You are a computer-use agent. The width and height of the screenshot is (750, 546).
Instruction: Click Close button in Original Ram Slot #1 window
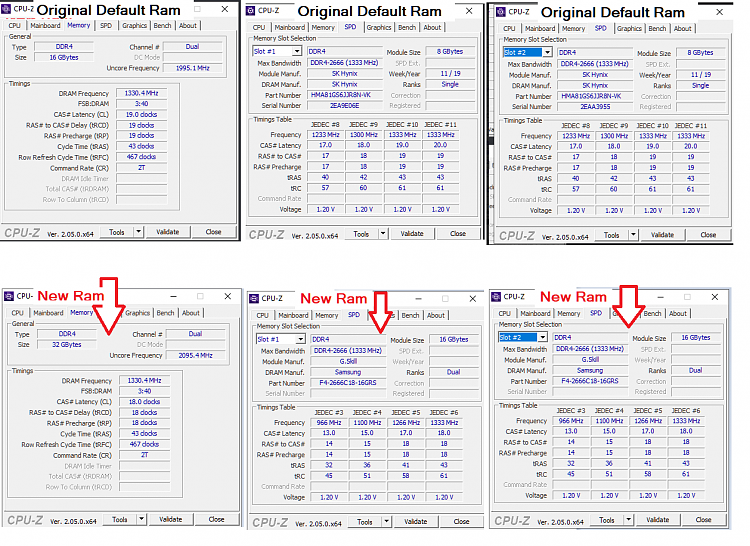point(458,234)
